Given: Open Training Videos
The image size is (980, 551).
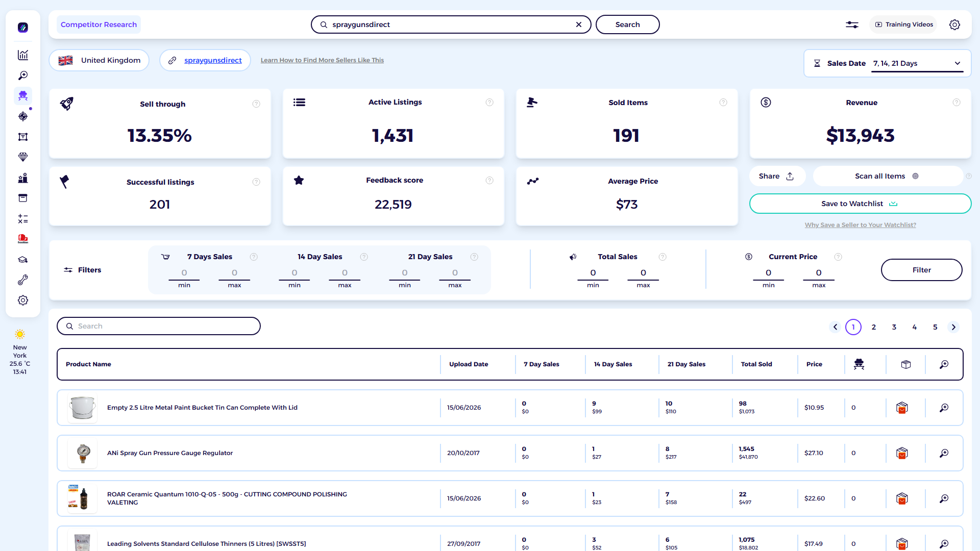Looking at the screenshot, I should [x=903, y=24].
